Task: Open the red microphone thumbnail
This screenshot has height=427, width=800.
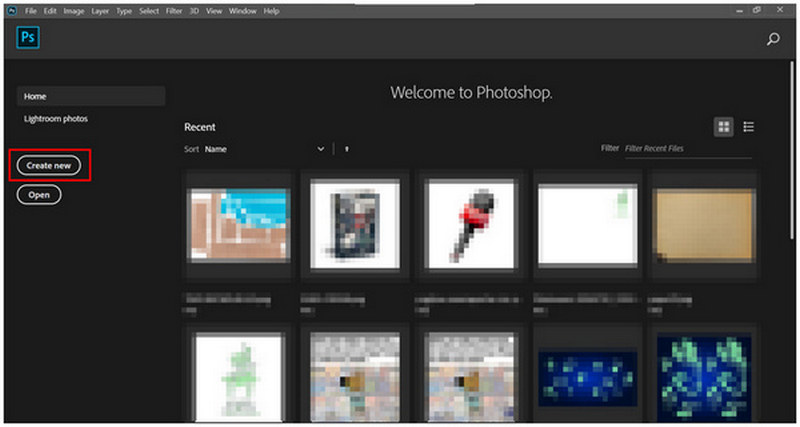Action: click(x=471, y=223)
